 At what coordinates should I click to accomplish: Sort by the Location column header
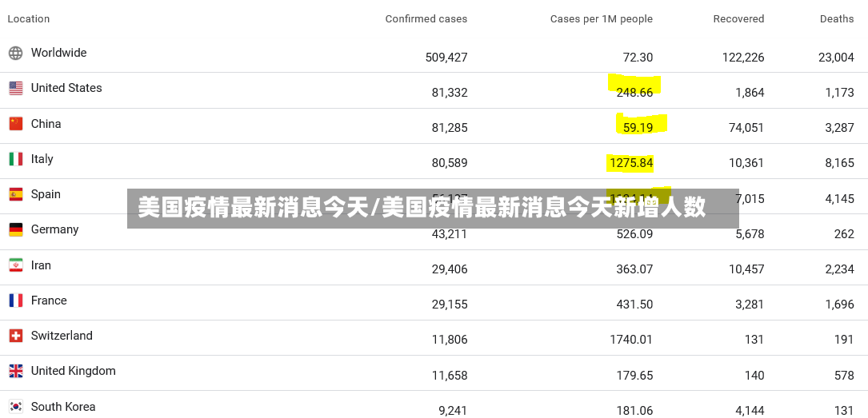point(28,19)
